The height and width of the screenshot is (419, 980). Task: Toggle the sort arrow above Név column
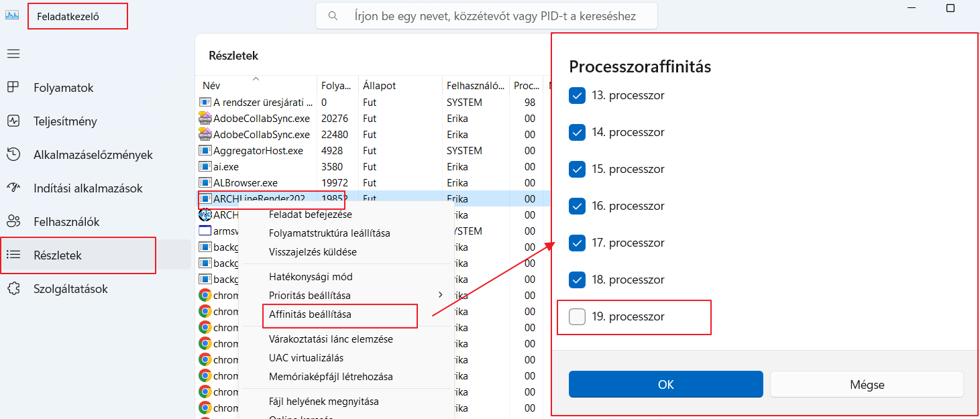point(256,78)
